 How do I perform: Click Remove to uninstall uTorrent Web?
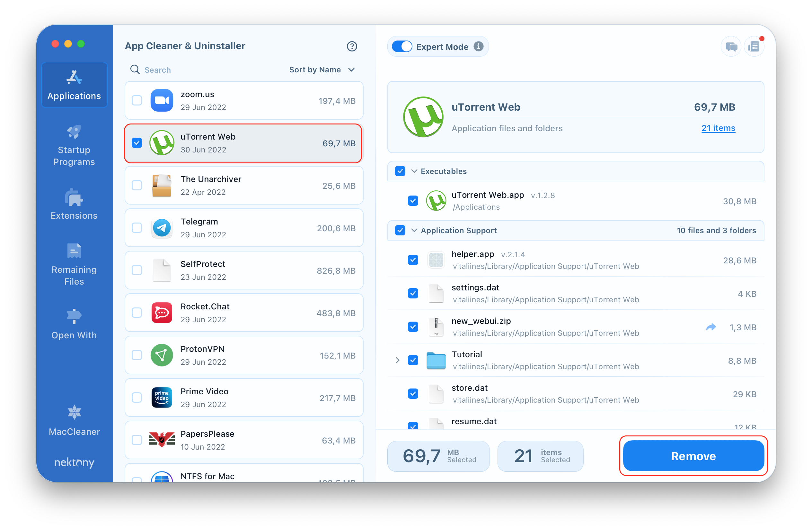pyautogui.click(x=693, y=456)
